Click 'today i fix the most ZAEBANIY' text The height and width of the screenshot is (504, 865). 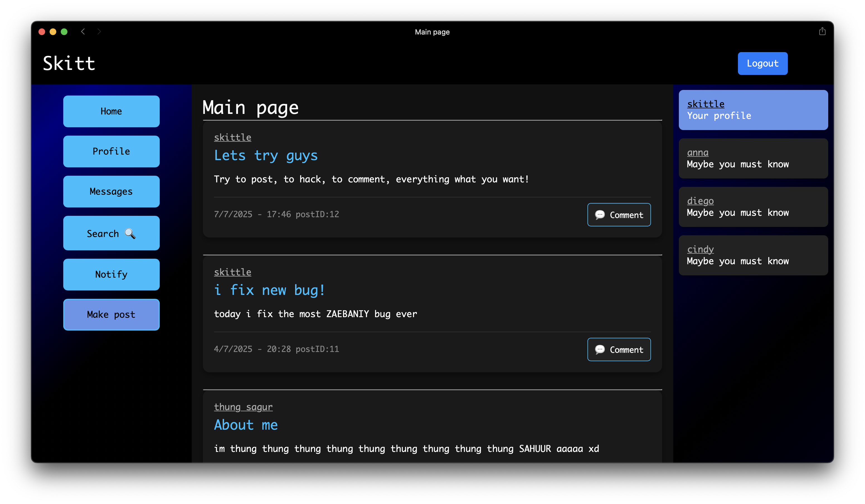[x=315, y=314]
